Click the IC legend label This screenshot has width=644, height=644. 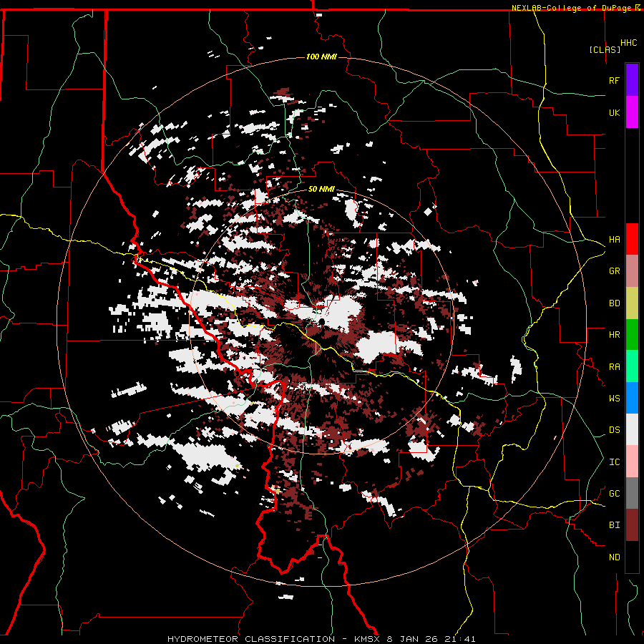tap(614, 462)
